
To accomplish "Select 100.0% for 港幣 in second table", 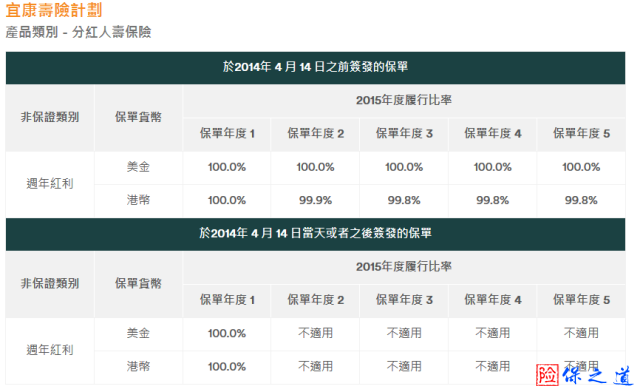I will coord(227,367).
